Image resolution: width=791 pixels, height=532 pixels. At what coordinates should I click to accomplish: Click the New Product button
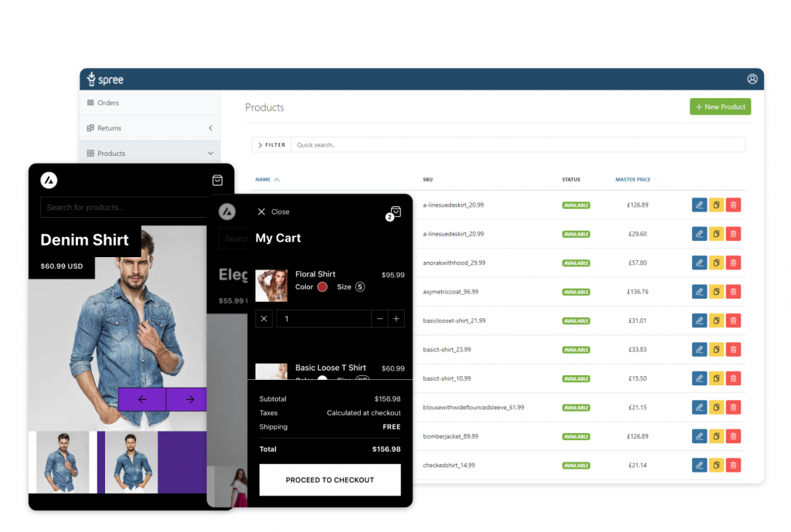720,107
